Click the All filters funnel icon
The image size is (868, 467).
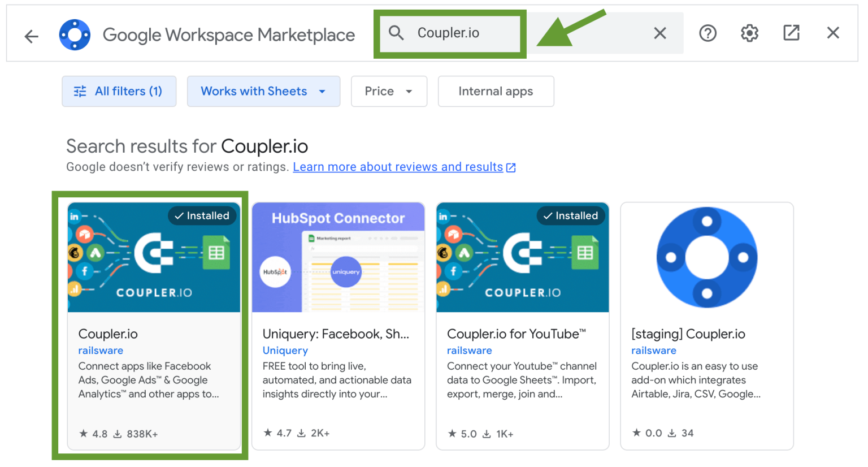click(x=80, y=91)
